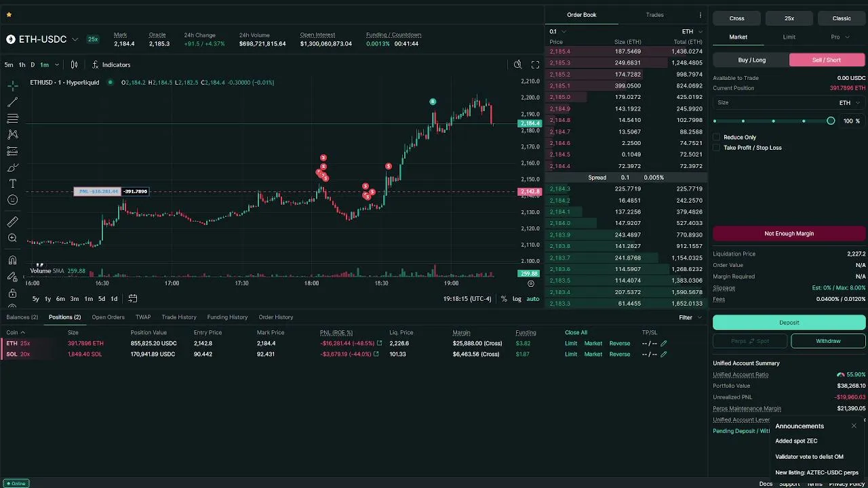
Task: Click Close All positions link
Action: [576, 333]
